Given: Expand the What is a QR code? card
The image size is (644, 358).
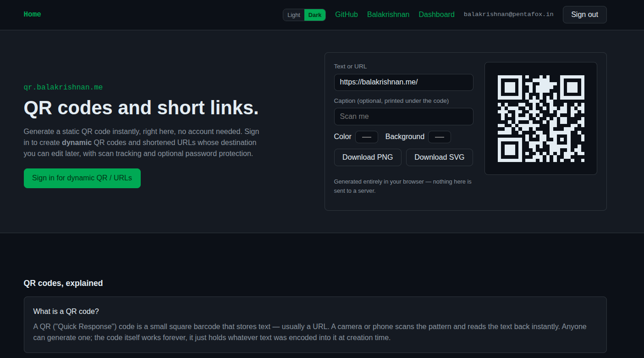Looking at the screenshot, I should click(x=315, y=324).
